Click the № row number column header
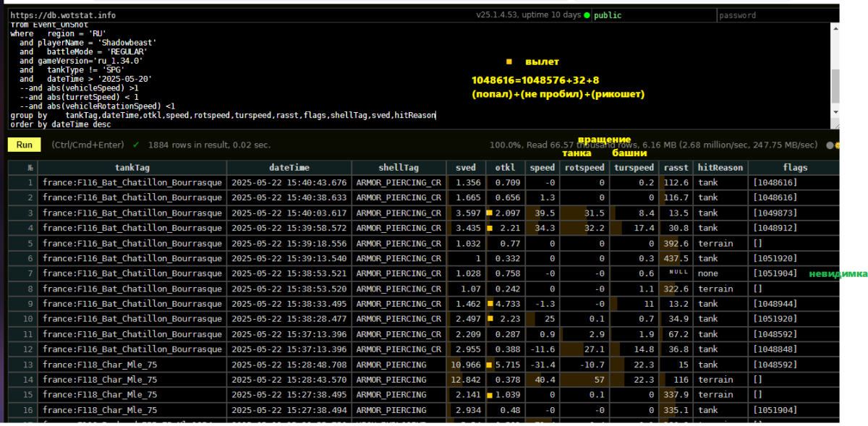Image resolution: width=868 pixels, height=426 pixels. 30,167
